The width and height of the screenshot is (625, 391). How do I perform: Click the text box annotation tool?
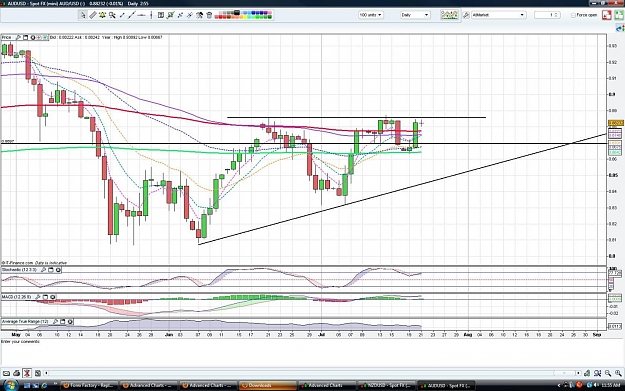[x=161, y=15]
